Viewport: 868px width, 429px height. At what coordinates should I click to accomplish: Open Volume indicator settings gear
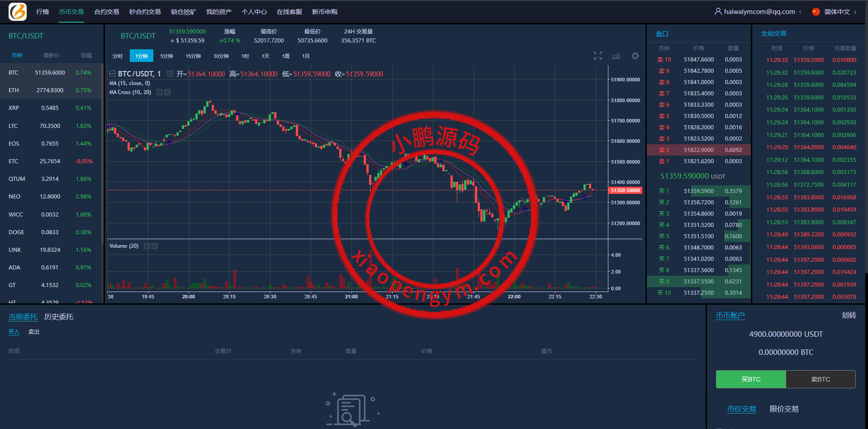pyautogui.click(x=147, y=246)
